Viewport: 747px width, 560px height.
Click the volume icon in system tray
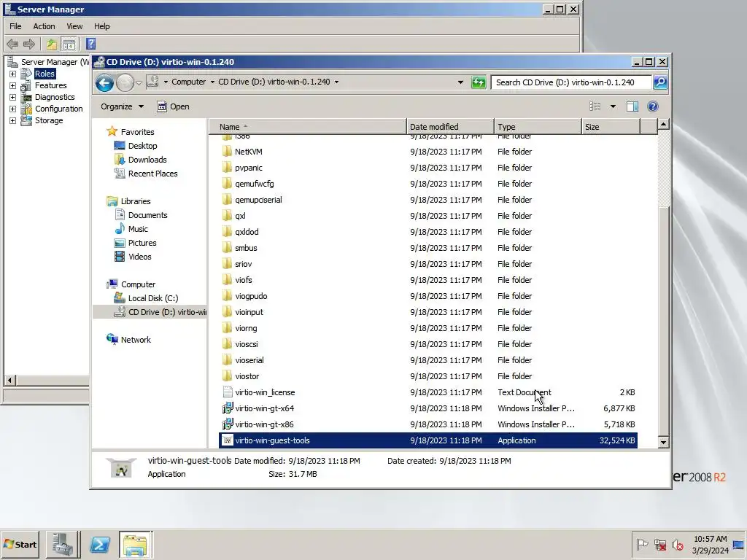click(677, 544)
